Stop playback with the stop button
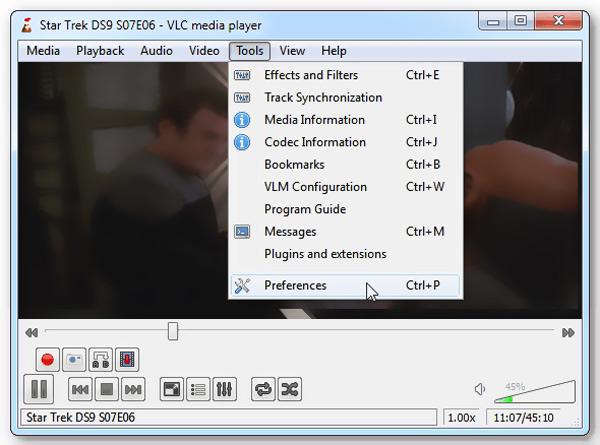Viewport: 600px width, 445px height. (x=106, y=389)
